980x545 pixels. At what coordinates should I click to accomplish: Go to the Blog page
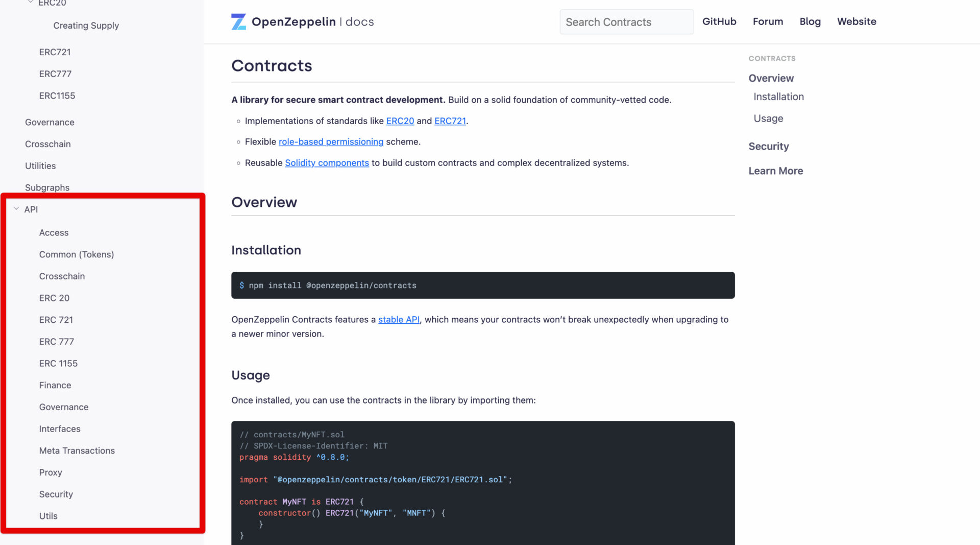click(x=810, y=21)
